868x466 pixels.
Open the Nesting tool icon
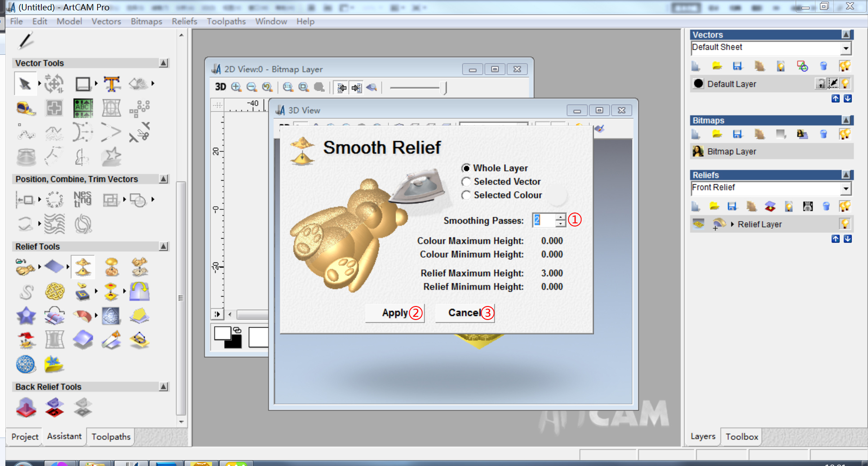click(x=83, y=199)
